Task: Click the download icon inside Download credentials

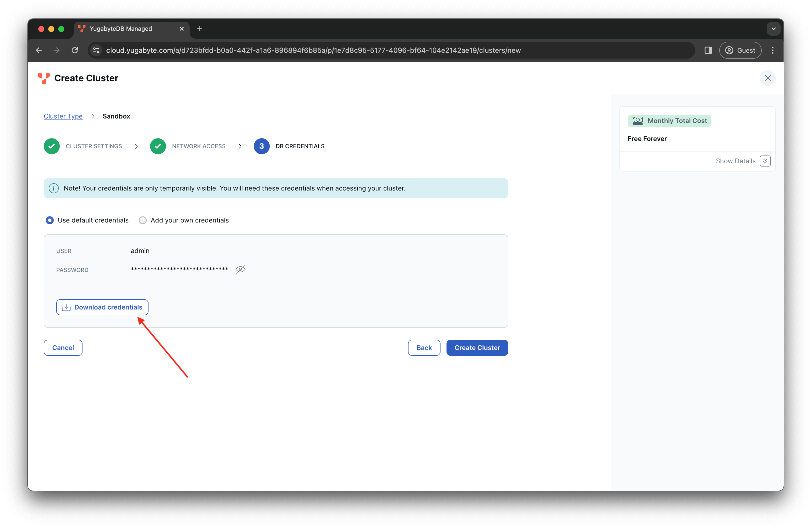Action: [x=66, y=307]
